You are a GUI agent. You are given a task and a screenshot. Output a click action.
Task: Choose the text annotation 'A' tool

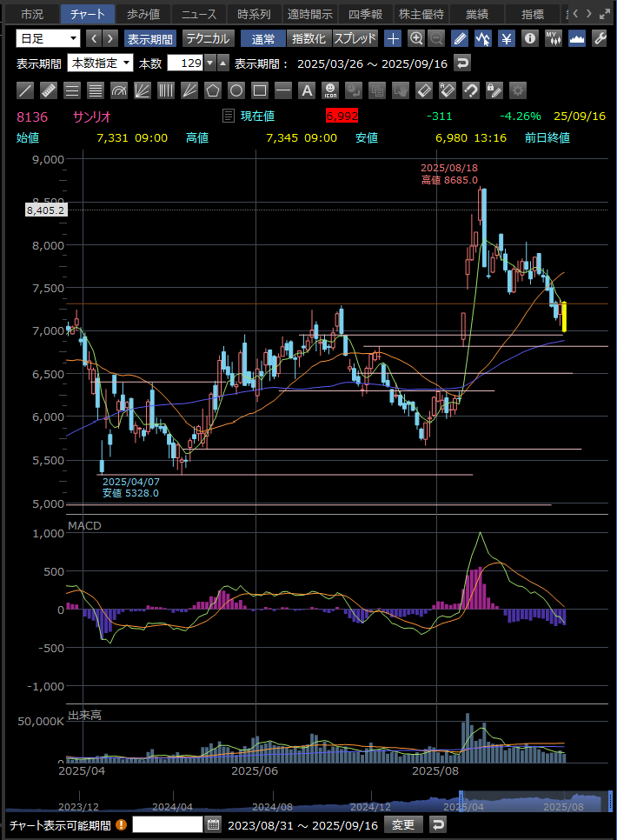pos(307,90)
